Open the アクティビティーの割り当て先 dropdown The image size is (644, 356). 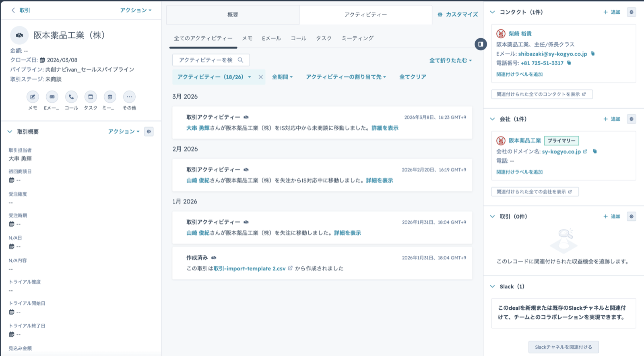346,77
